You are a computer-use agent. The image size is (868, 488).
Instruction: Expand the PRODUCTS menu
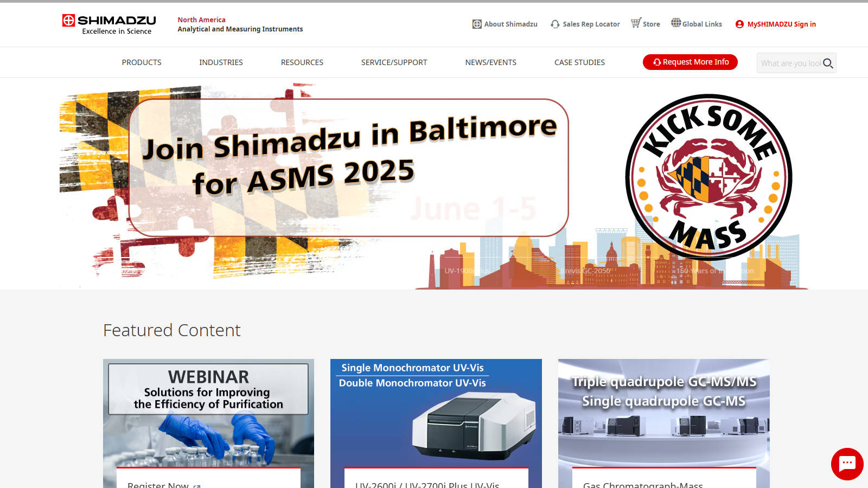point(142,62)
